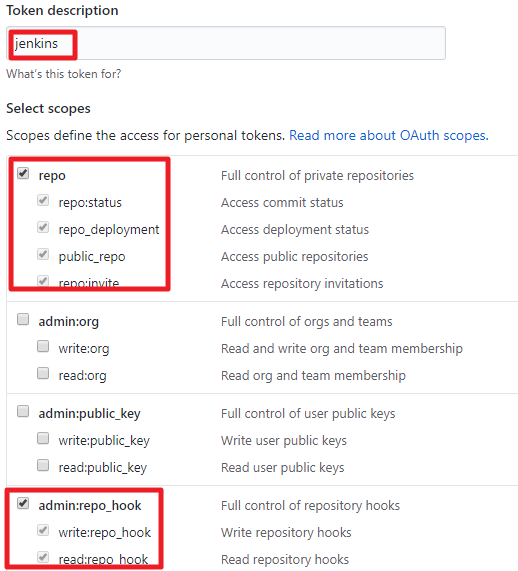
Task: Click the admin:public_key scope label
Action: [x=90, y=414]
